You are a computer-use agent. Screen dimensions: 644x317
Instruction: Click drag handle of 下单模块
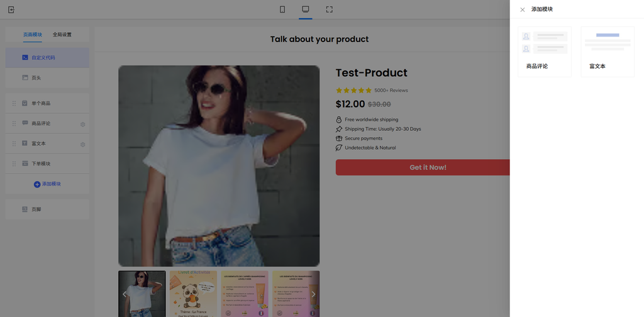click(x=14, y=164)
